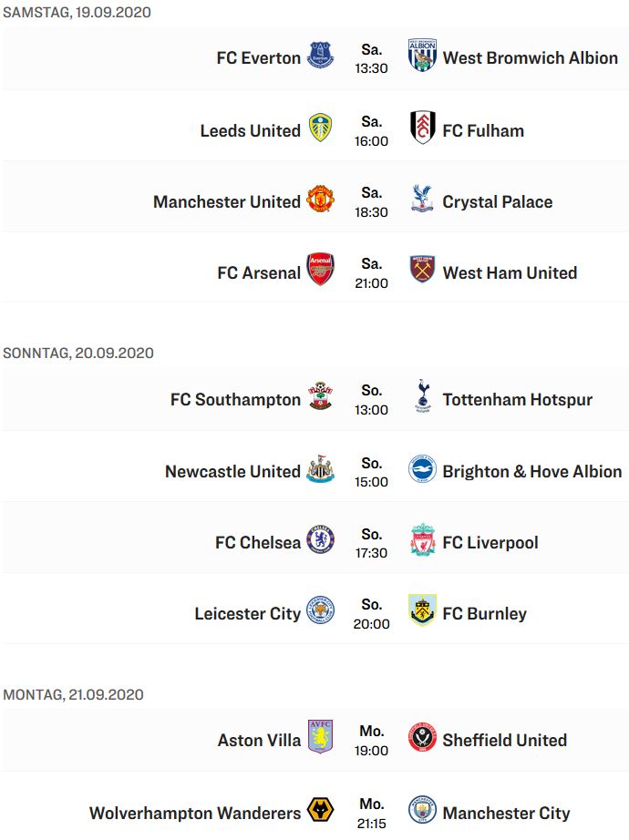This screenshot has width=629, height=840.
Task: Open the FC Fulham team link
Action: pos(482,130)
